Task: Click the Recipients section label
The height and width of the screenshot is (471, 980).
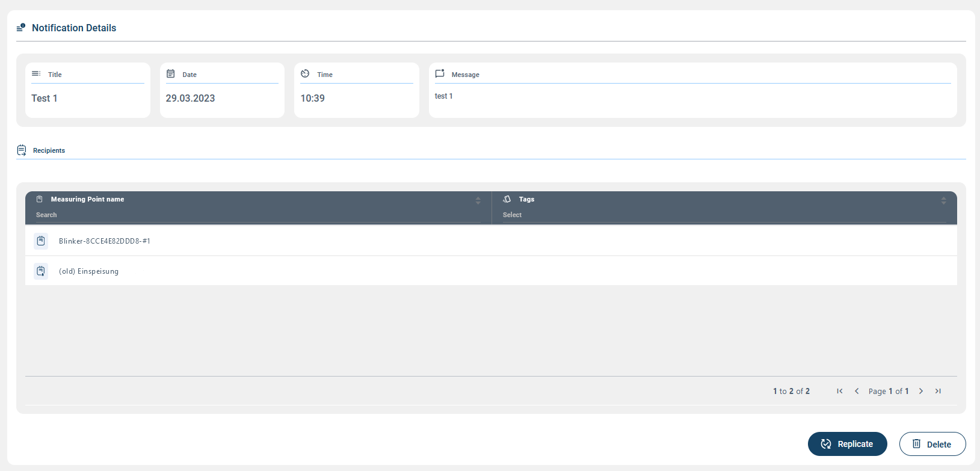Action: (x=49, y=150)
